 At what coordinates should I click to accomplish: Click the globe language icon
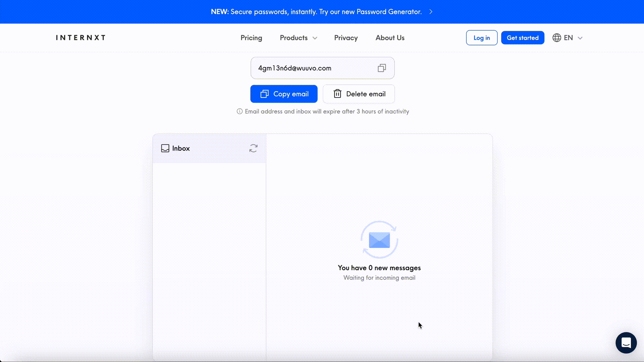click(557, 38)
